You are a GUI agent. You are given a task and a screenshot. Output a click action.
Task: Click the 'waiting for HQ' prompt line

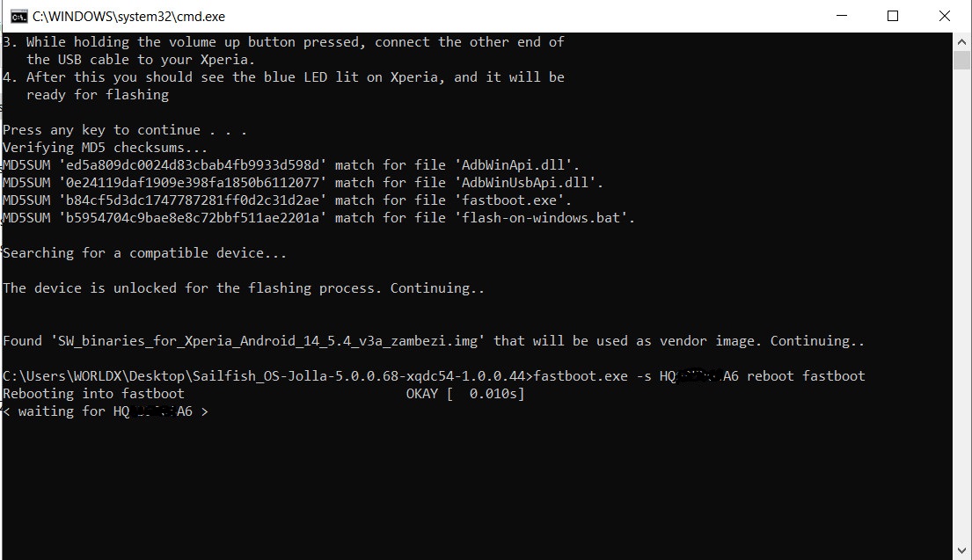coord(106,411)
